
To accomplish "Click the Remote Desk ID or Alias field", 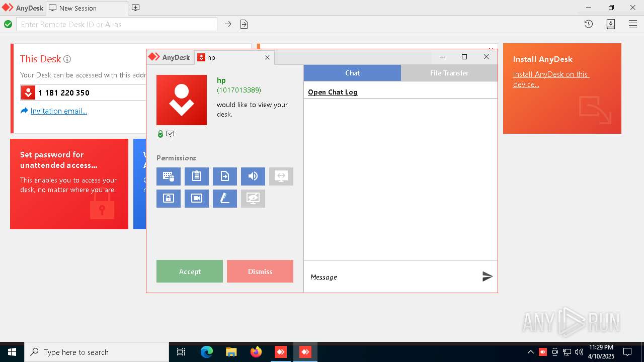I will coord(117,24).
